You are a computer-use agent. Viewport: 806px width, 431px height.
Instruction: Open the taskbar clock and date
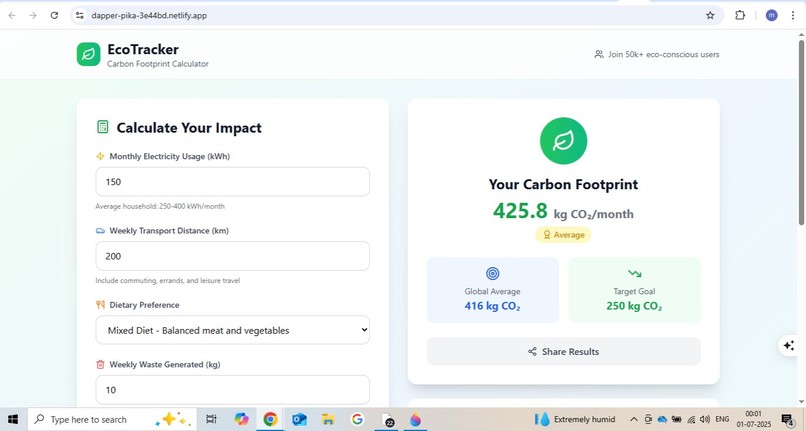click(754, 420)
